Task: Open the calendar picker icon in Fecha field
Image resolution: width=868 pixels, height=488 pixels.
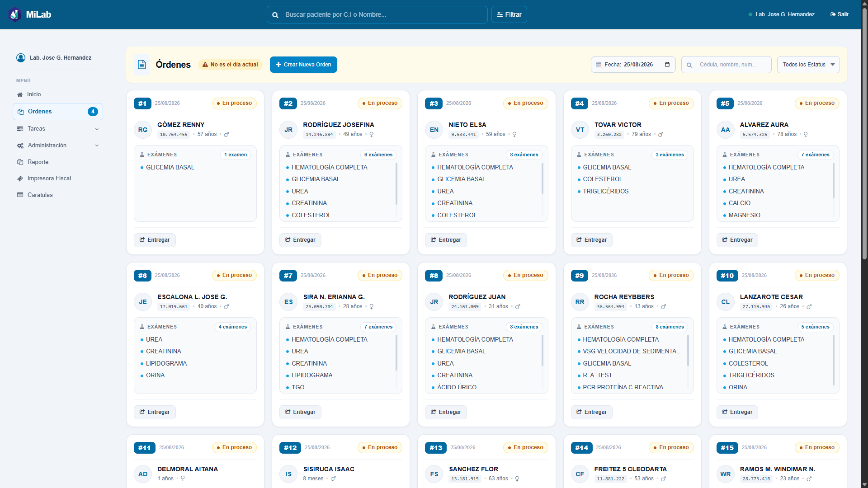Action: pyautogui.click(x=667, y=65)
